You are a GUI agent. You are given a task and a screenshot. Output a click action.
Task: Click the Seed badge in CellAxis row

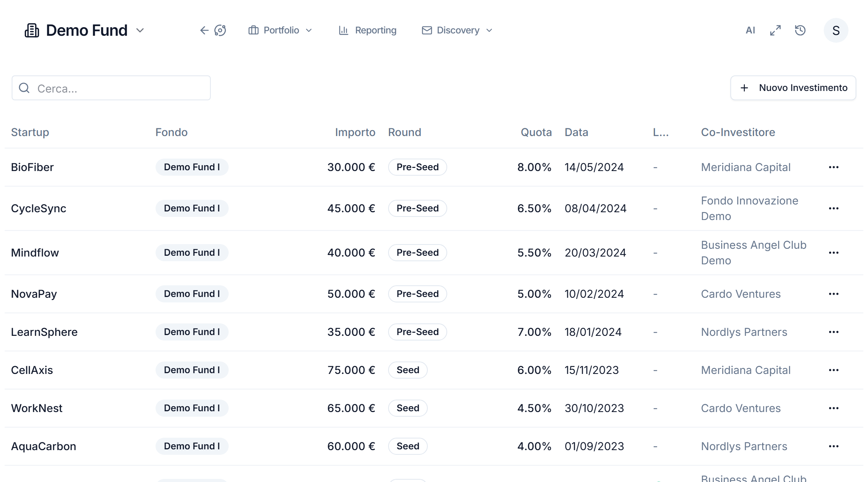pos(408,370)
